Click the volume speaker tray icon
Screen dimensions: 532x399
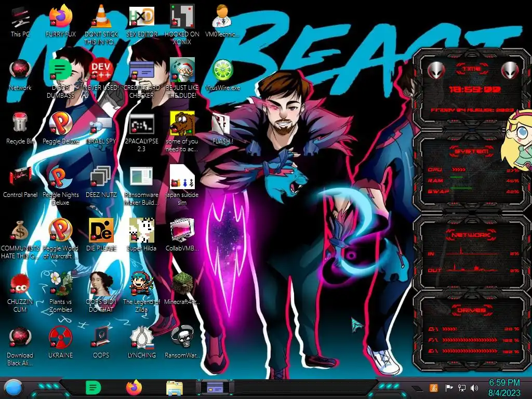pyautogui.click(x=474, y=388)
